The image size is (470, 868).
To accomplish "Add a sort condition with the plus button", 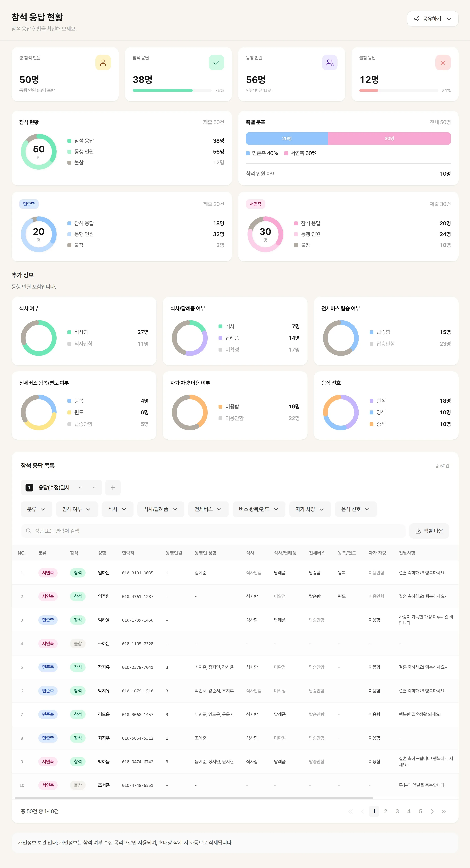I will (113, 488).
